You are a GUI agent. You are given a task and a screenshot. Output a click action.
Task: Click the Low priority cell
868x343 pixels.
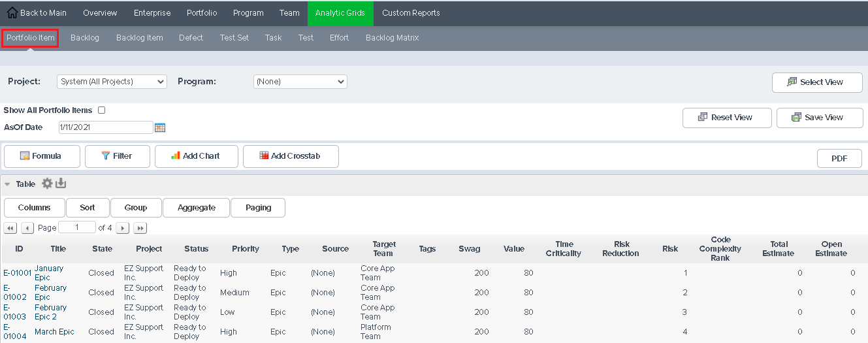pyautogui.click(x=228, y=312)
